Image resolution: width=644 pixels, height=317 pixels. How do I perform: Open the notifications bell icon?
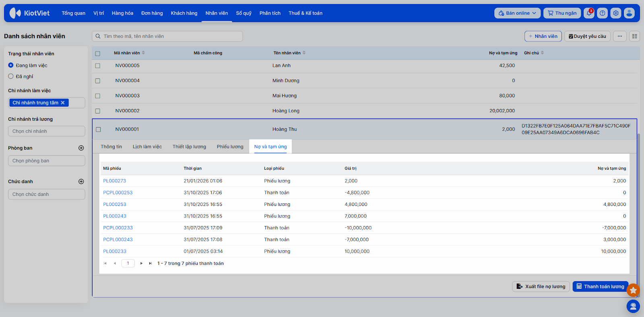[589, 13]
